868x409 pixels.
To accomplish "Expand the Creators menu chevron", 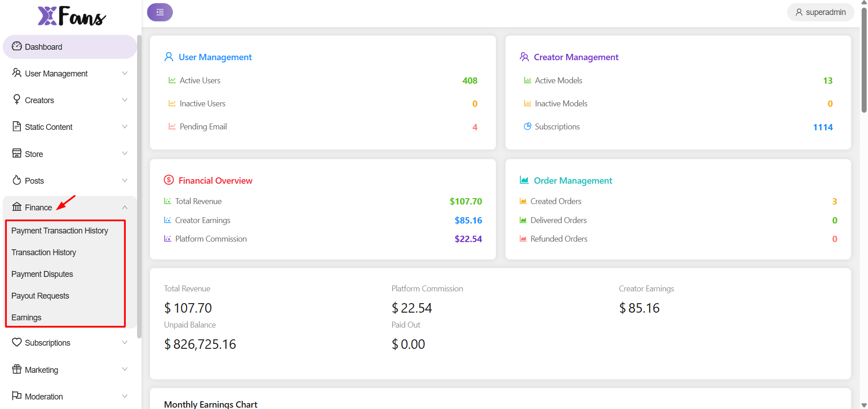I will (125, 100).
